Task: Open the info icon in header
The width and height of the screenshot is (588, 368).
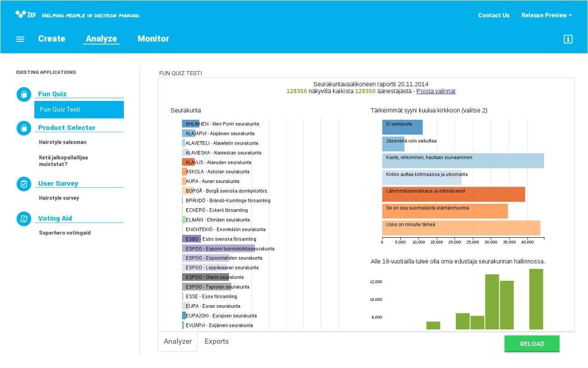Action: pyautogui.click(x=568, y=39)
